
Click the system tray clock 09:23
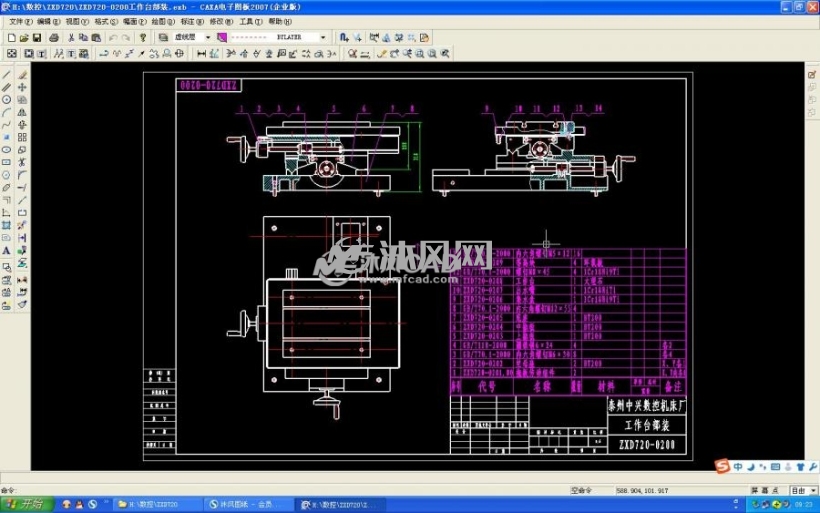tap(803, 504)
